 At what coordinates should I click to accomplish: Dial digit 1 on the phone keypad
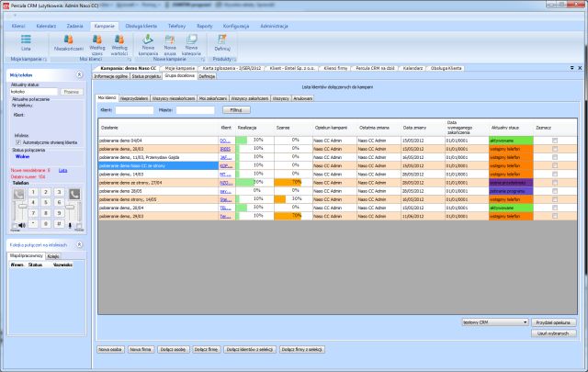(33, 192)
